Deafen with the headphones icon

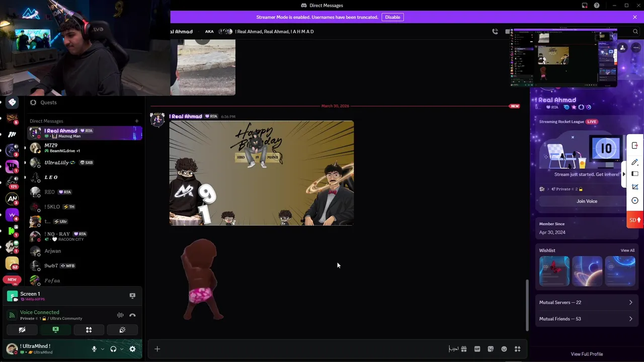coord(113,349)
